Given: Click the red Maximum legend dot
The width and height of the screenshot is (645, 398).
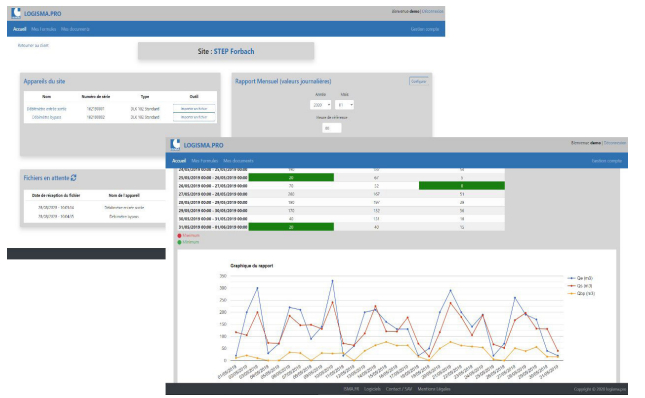Looking at the screenshot, I should click(179, 236).
